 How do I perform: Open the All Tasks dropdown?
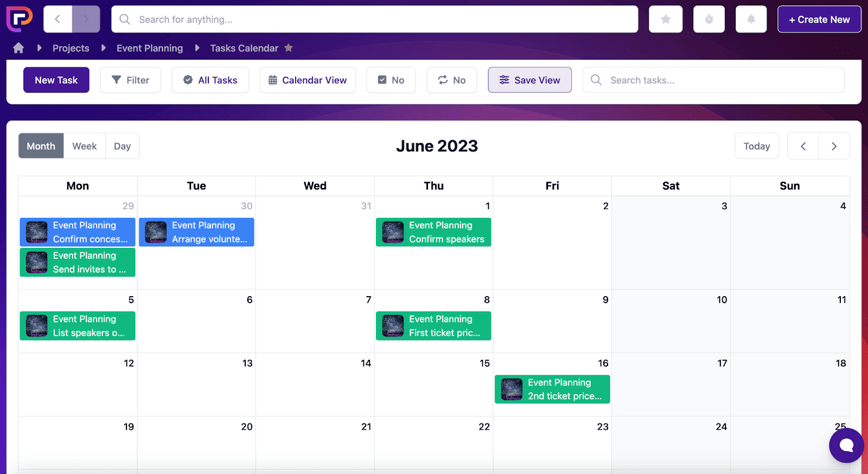(210, 80)
